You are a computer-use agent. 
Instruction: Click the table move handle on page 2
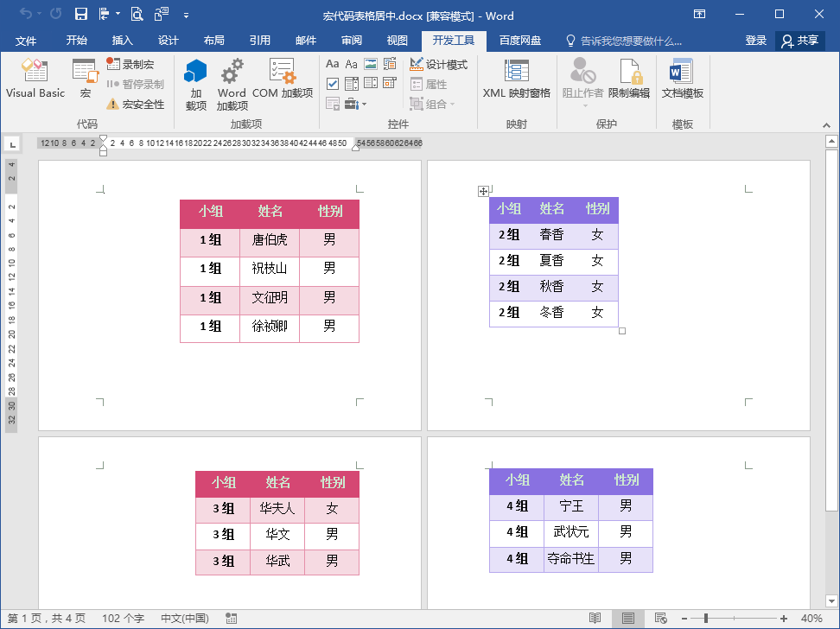click(483, 191)
